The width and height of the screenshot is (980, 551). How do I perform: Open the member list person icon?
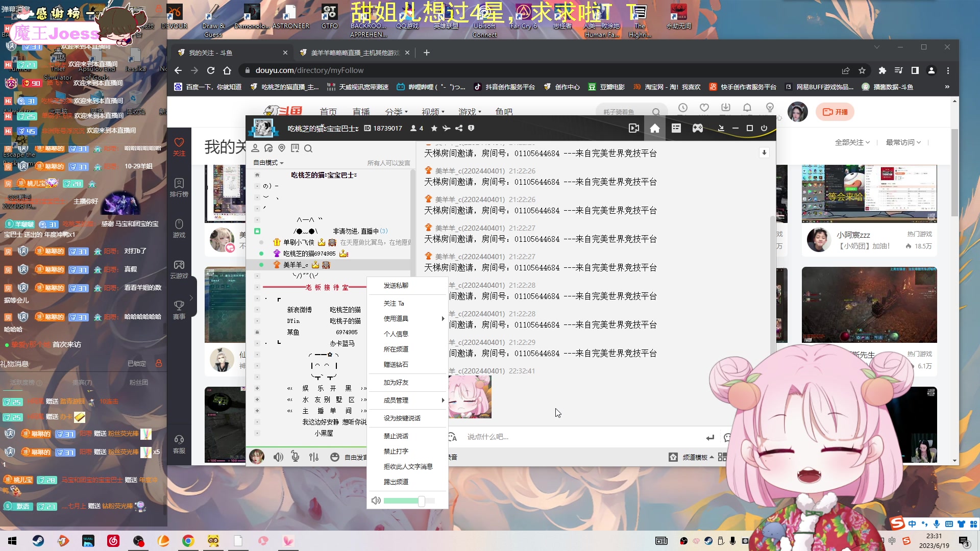pos(255,148)
